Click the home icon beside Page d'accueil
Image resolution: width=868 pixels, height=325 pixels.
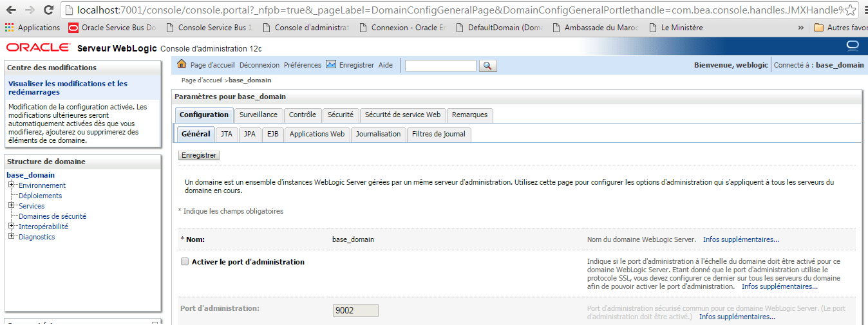coord(182,64)
